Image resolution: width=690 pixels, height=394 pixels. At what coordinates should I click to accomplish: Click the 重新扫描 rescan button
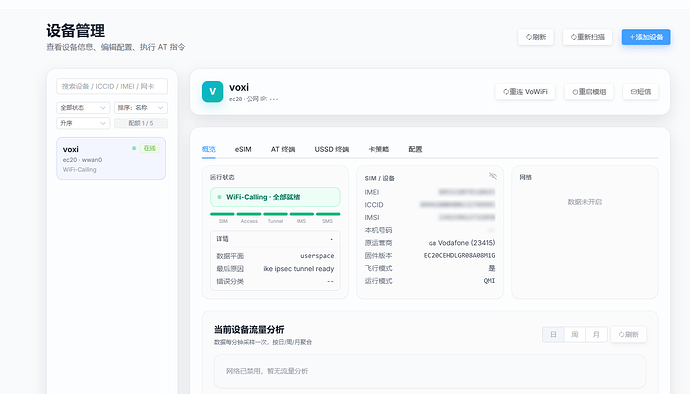(x=587, y=37)
